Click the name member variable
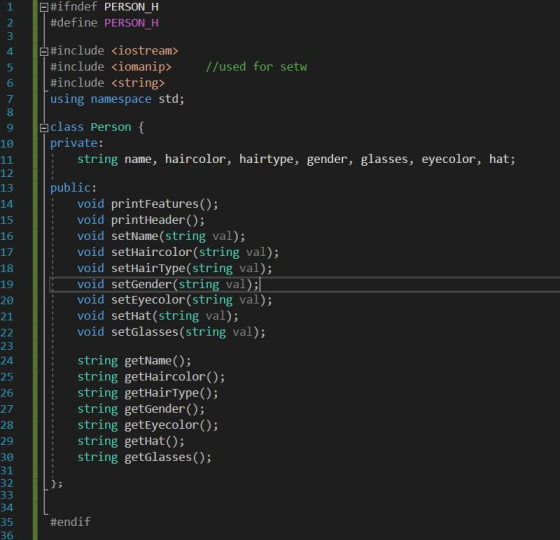Screen dimensions: 560x540 click(x=138, y=159)
